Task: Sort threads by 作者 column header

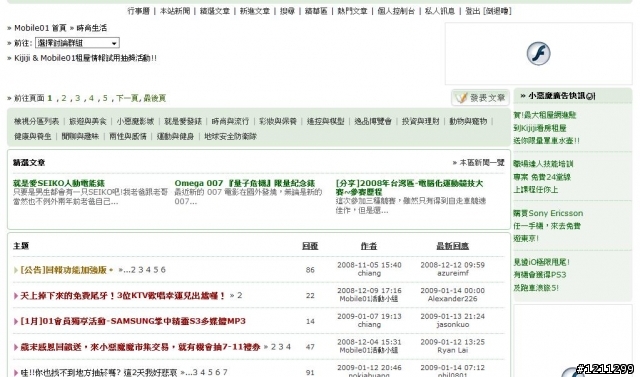Action: [x=369, y=246]
